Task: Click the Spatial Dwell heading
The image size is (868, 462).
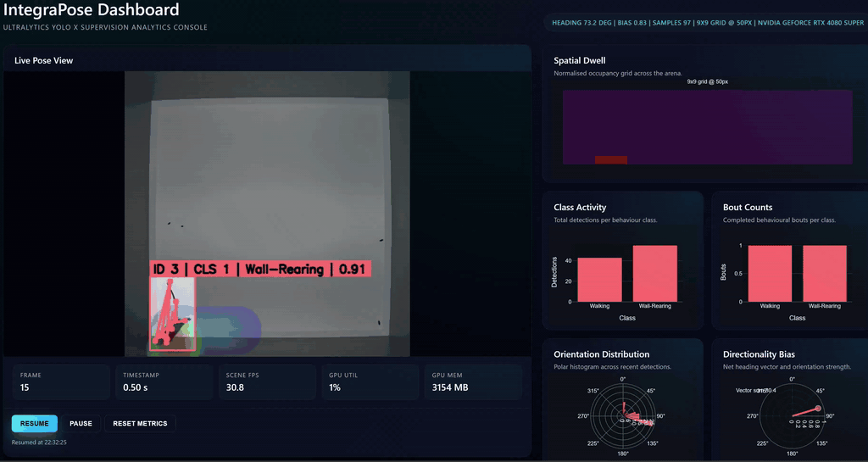Action: click(580, 60)
